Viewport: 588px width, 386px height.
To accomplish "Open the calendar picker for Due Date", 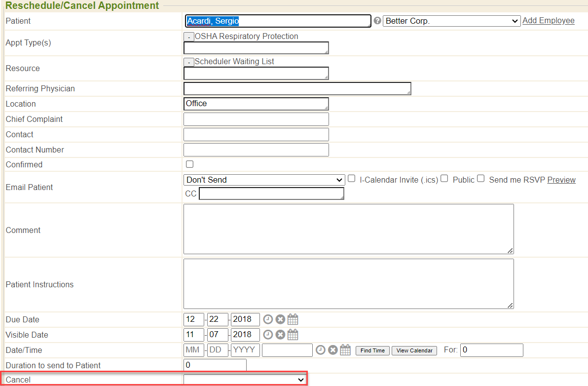I will (293, 319).
